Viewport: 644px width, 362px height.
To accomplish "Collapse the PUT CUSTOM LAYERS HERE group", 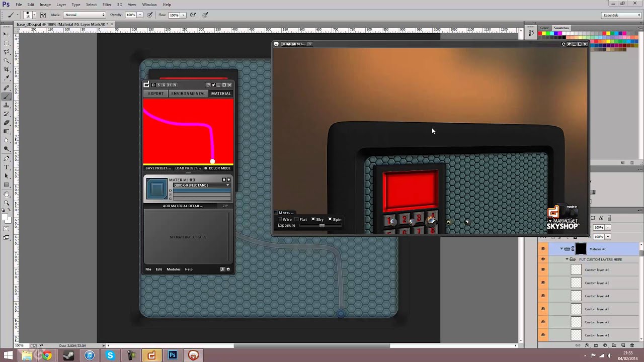I will [567, 259].
